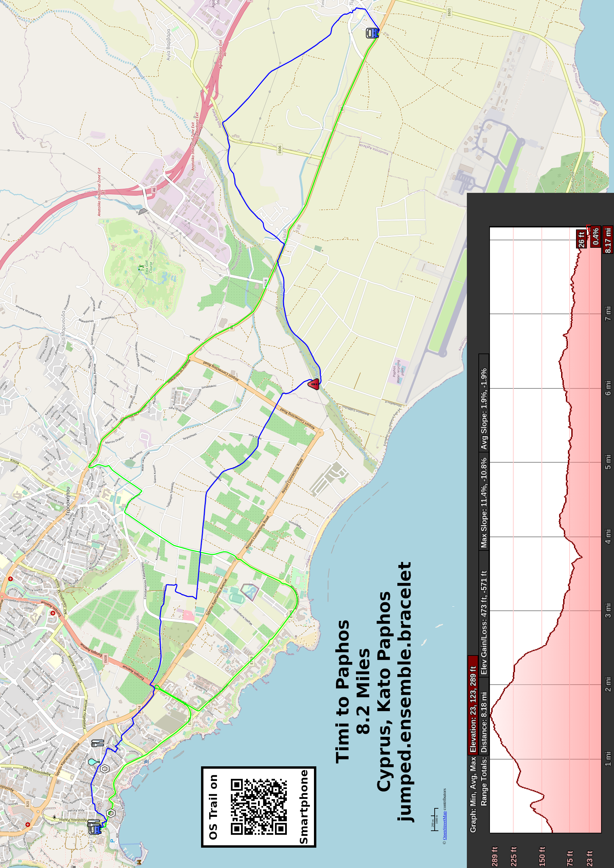Click the small hexagon marker near the harbour
614x868 pixels.
(x=111, y=813)
